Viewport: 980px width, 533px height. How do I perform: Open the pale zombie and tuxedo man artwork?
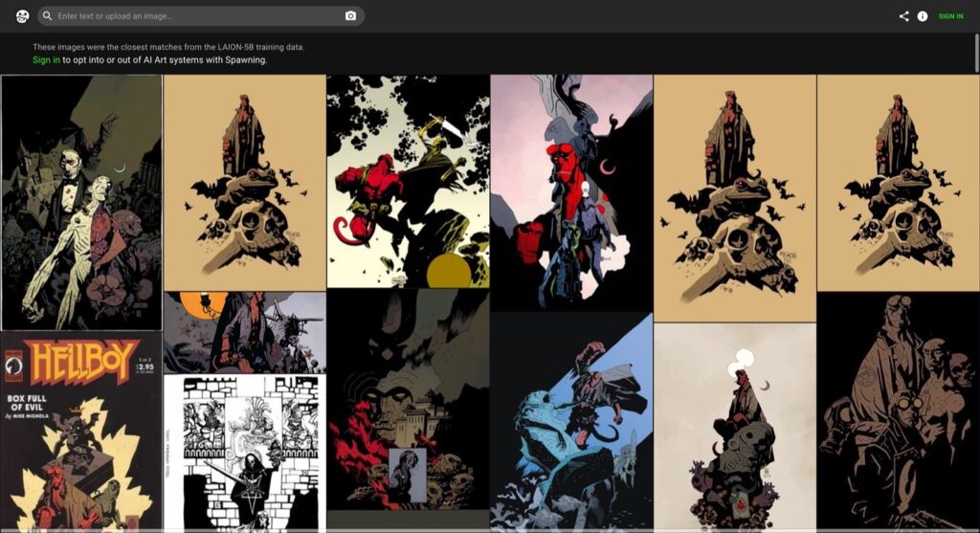[x=81, y=203]
